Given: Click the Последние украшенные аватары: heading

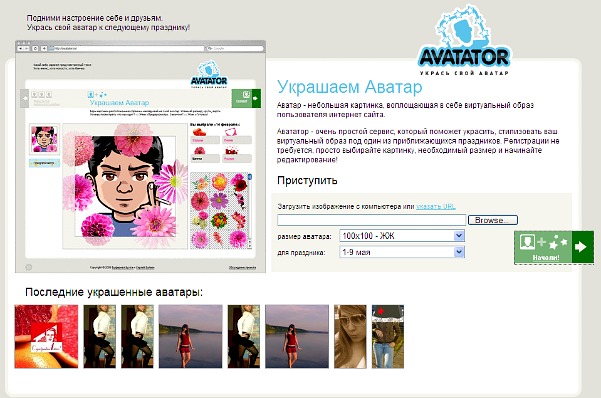Looking at the screenshot, I should tap(114, 292).
